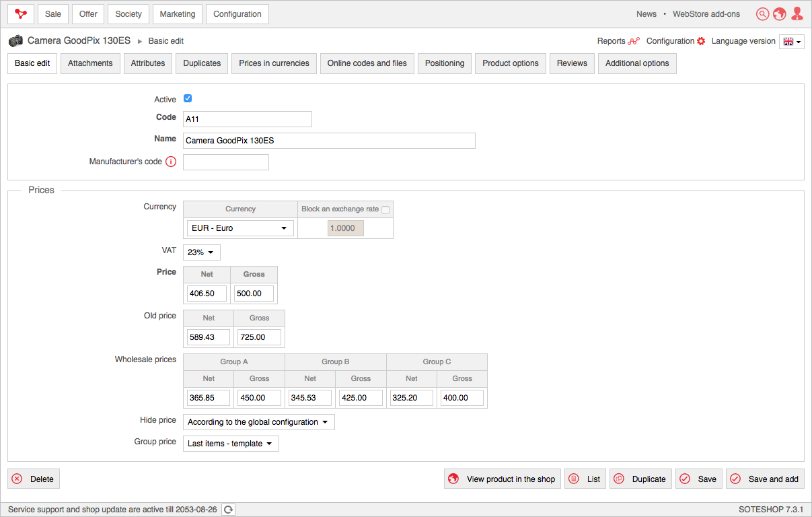Click the List button's icon
812x517 pixels.
(574, 479)
